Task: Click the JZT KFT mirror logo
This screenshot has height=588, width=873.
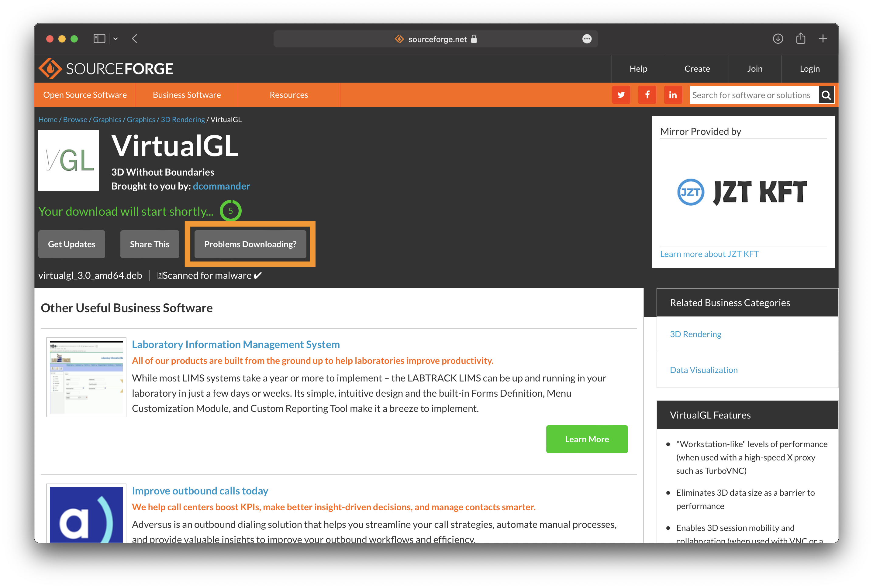Action: tap(742, 192)
